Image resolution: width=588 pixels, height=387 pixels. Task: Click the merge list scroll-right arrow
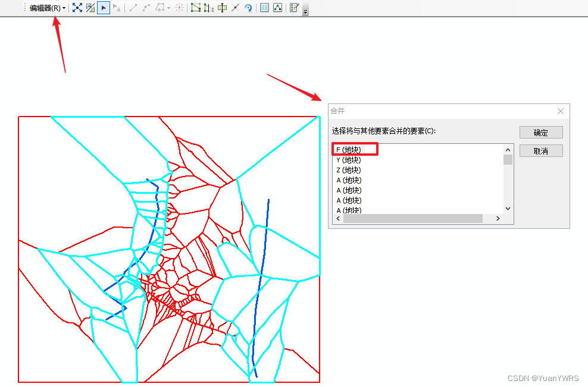pos(498,218)
